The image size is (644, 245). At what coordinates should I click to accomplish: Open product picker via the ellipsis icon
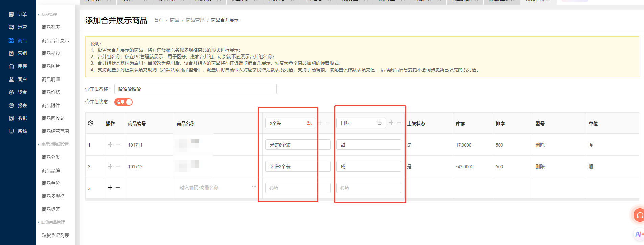[254, 187]
